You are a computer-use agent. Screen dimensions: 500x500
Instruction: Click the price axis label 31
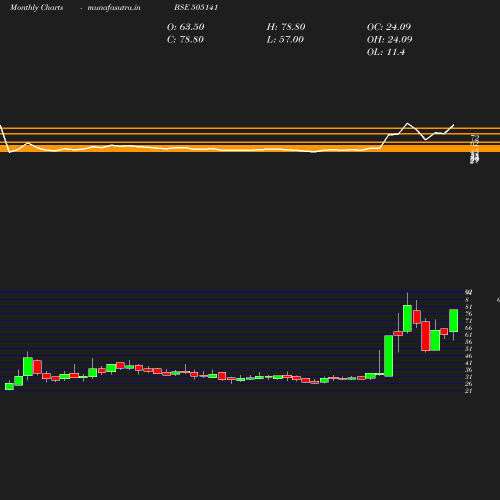[x=469, y=377]
